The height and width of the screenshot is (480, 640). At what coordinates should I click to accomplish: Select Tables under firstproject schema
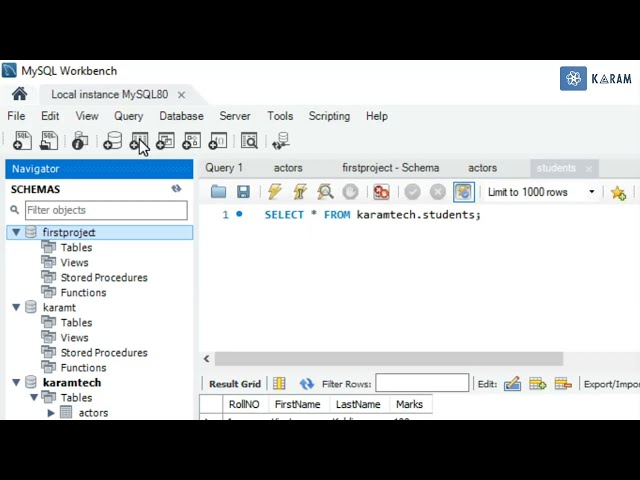pos(76,247)
